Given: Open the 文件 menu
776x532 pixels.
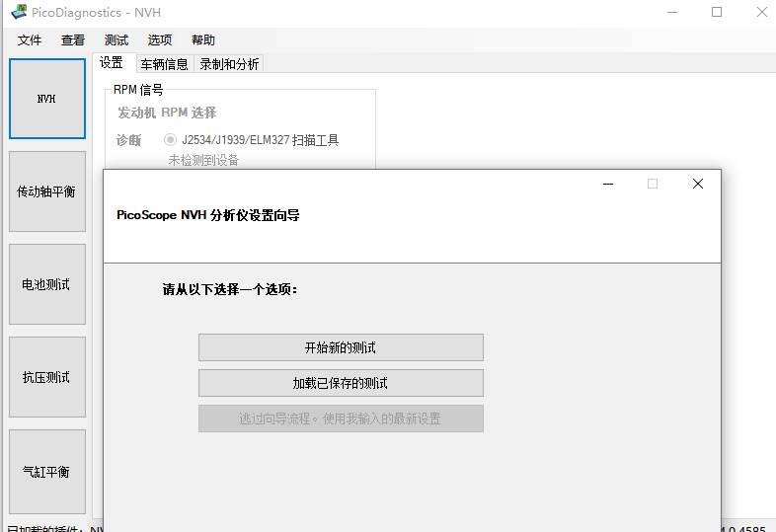Looking at the screenshot, I should [30, 40].
